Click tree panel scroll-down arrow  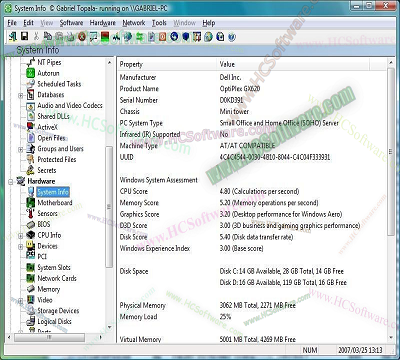(x=109, y=327)
